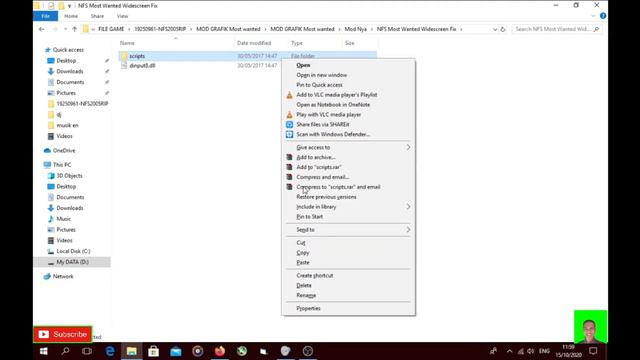Open Music under This PC

coord(63,219)
